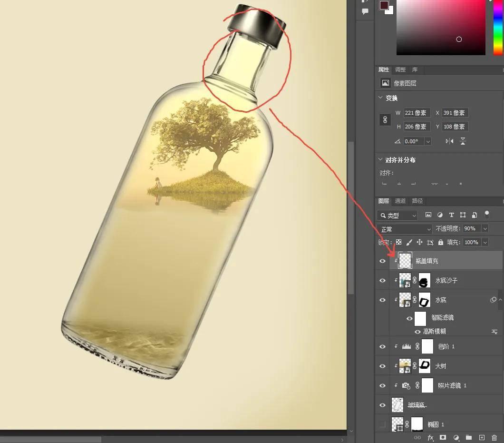504x443 pixels.
Task: Click the lock image pixels brush icon
Action: (x=409, y=242)
